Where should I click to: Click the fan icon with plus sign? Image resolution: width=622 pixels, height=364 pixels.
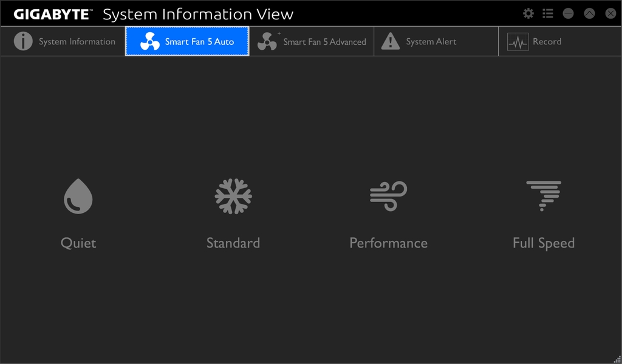click(267, 41)
